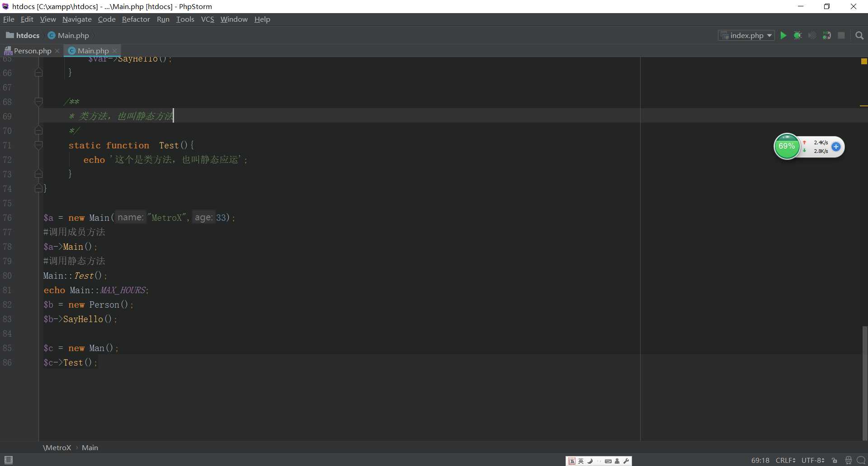Click the warning stripe mark on the scrollbar

tap(863, 106)
